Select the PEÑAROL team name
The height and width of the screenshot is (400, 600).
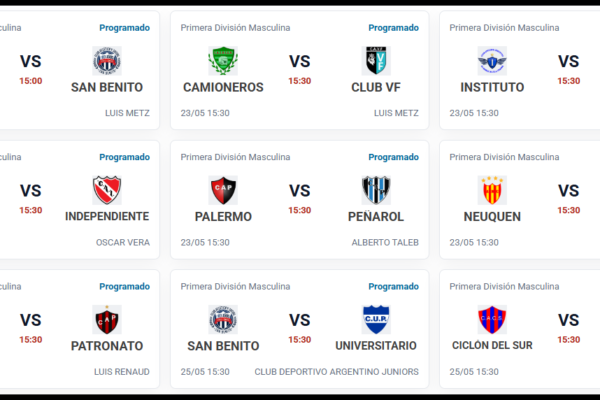click(376, 216)
